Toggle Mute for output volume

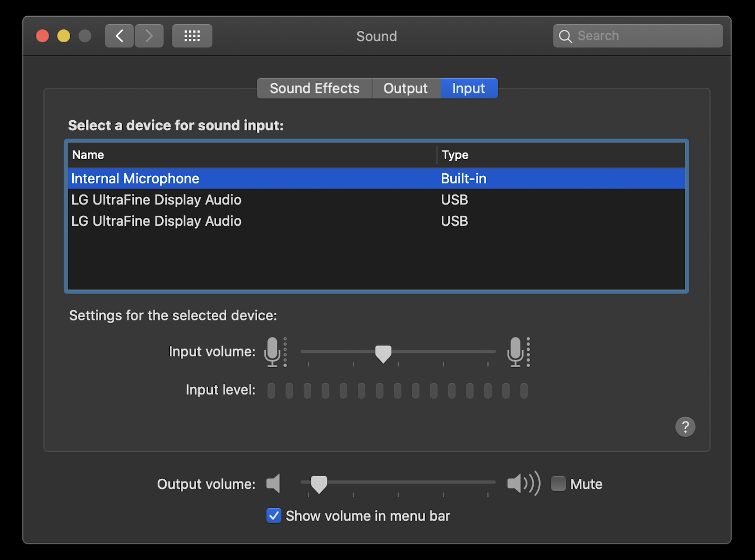[x=558, y=483]
